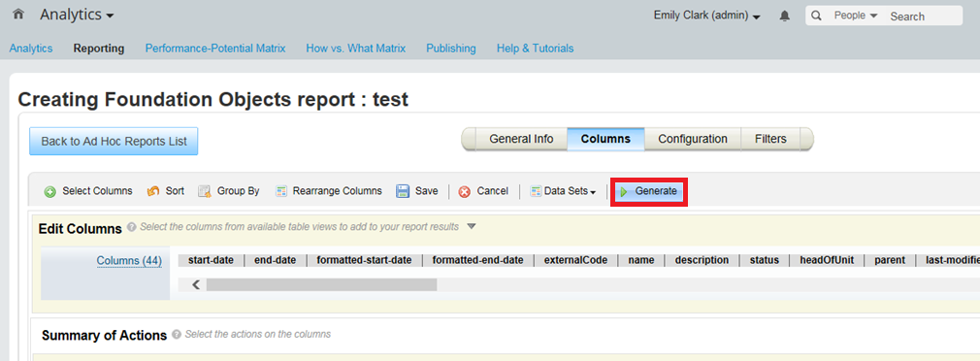
Task: Open the Reporting nav tab
Action: coord(99,49)
